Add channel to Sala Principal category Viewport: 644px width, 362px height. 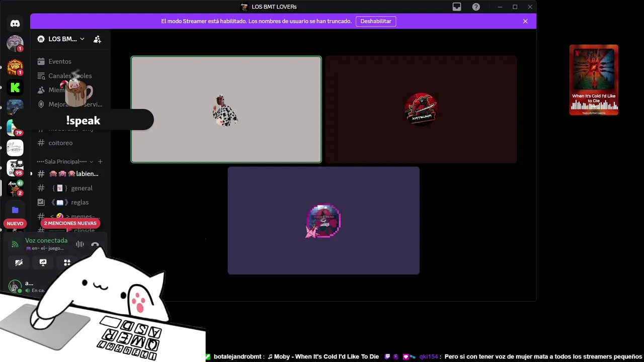click(x=100, y=161)
